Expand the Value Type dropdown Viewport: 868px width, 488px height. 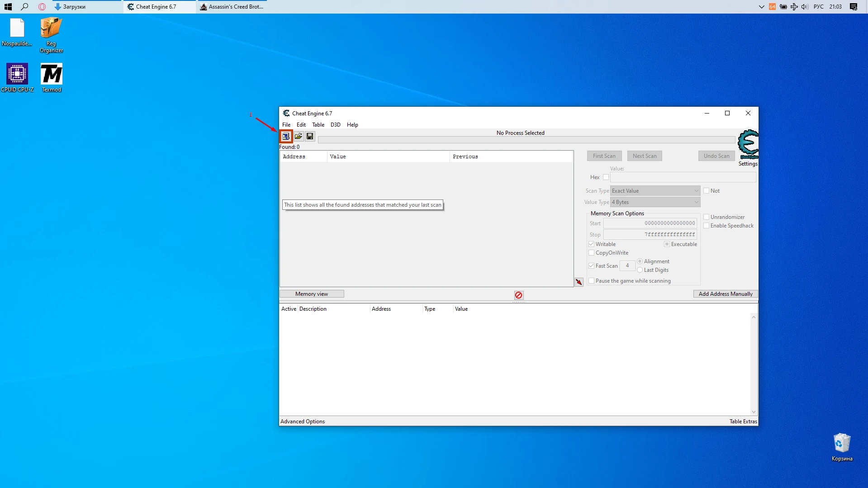tap(655, 202)
